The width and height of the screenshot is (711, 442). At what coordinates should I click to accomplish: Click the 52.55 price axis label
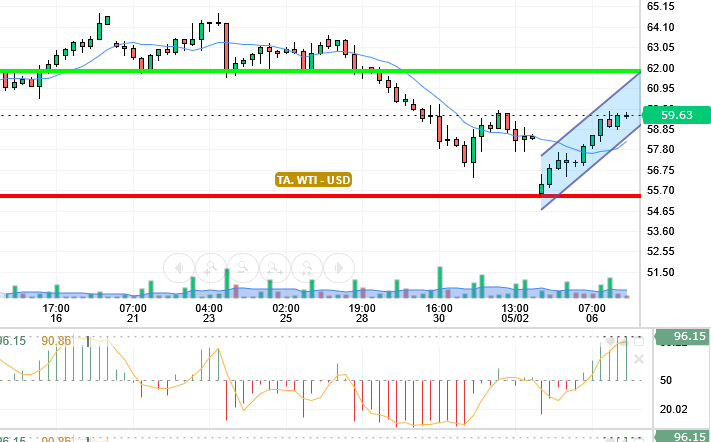[x=660, y=252]
